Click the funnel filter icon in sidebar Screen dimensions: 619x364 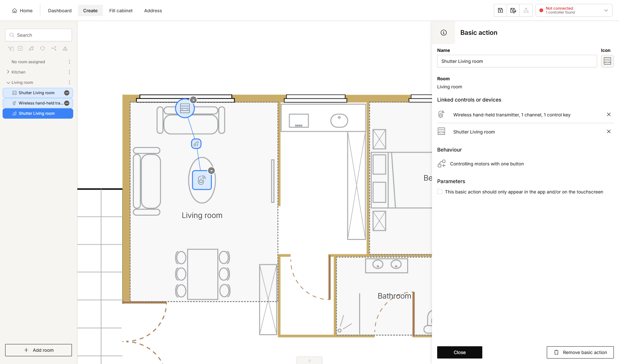11,49
